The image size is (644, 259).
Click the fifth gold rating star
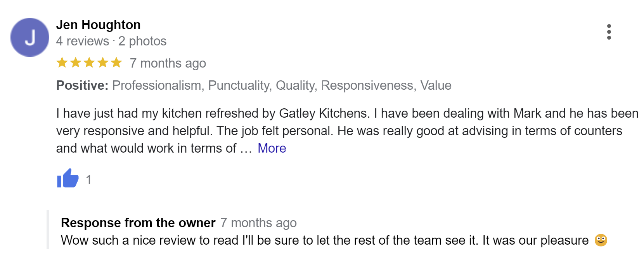(116, 63)
